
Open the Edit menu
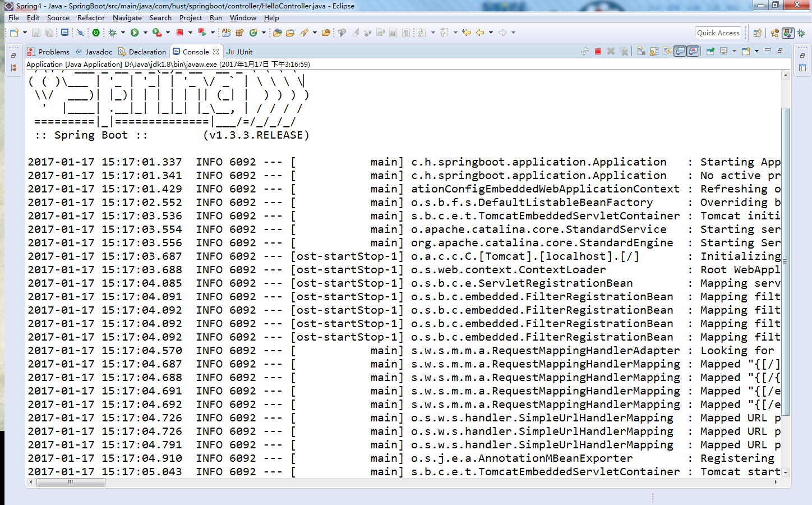tap(33, 18)
